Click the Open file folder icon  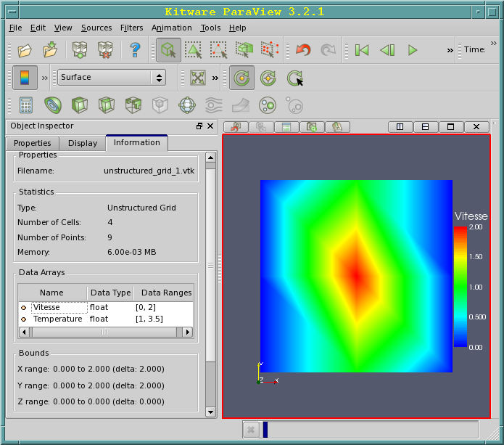point(25,50)
